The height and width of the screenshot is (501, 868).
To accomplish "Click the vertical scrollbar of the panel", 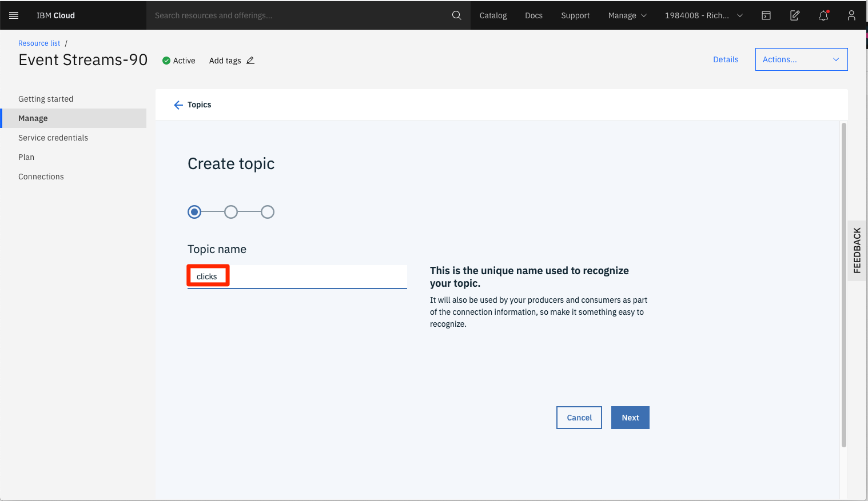I will tap(843, 284).
